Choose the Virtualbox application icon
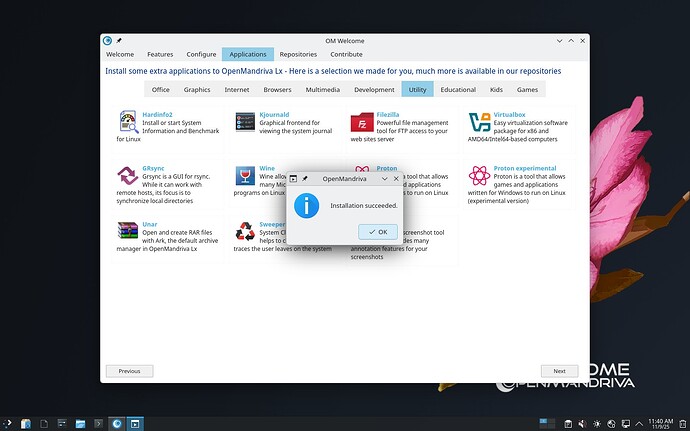Image resolution: width=690 pixels, height=431 pixels. [479, 122]
